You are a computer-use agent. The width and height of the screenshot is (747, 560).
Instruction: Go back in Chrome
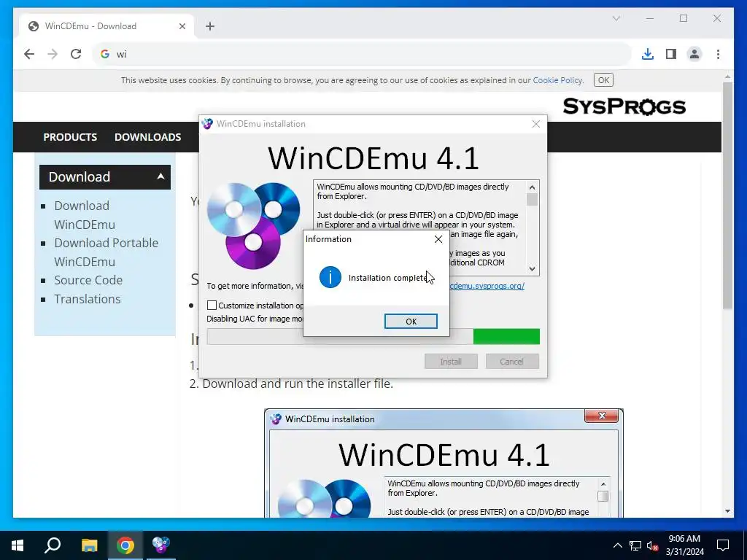pyautogui.click(x=29, y=54)
